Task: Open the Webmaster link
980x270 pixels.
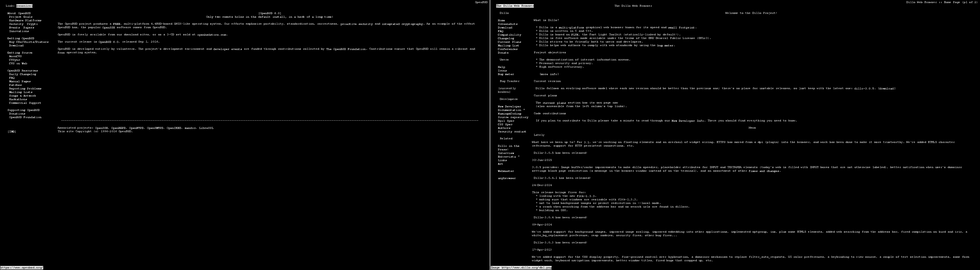Action: click(x=506, y=171)
